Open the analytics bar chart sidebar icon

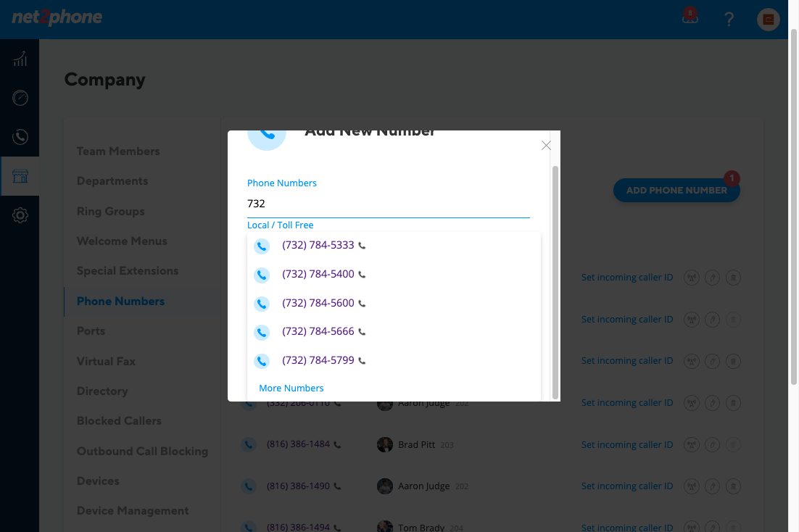point(20,59)
